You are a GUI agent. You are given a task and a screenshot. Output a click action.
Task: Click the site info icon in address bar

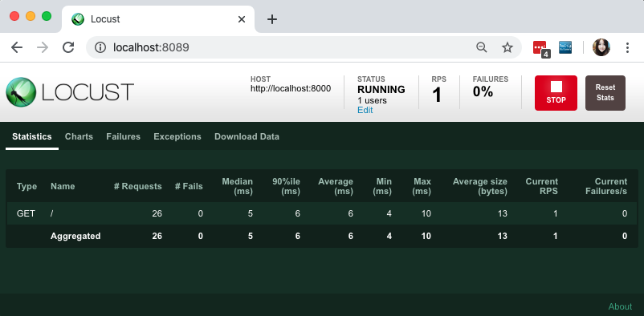[x=100, y=47]
